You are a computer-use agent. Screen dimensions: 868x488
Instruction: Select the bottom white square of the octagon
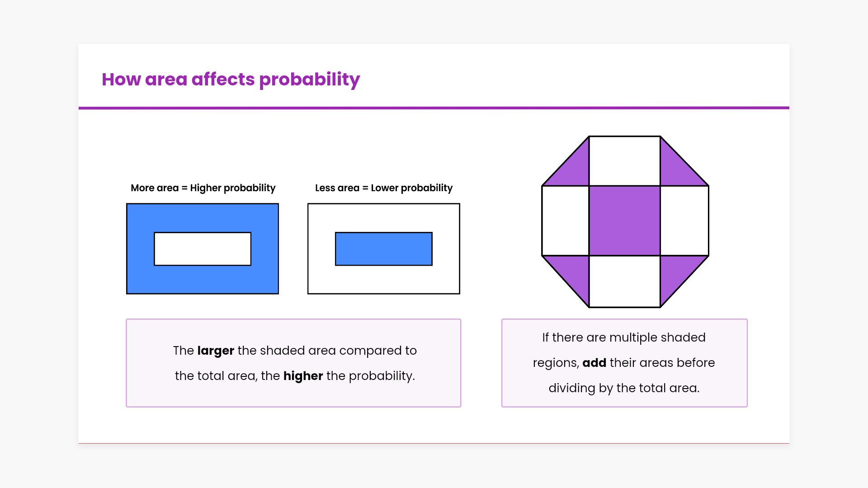(624, 281)
